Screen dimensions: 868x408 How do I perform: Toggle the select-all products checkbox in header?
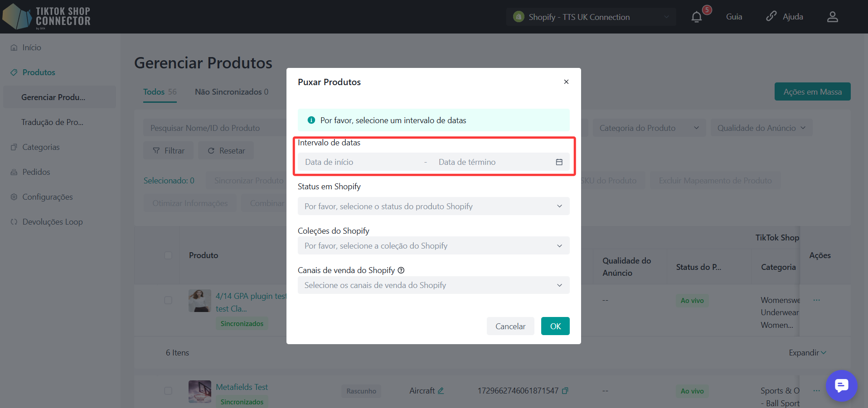pos(168,255)
